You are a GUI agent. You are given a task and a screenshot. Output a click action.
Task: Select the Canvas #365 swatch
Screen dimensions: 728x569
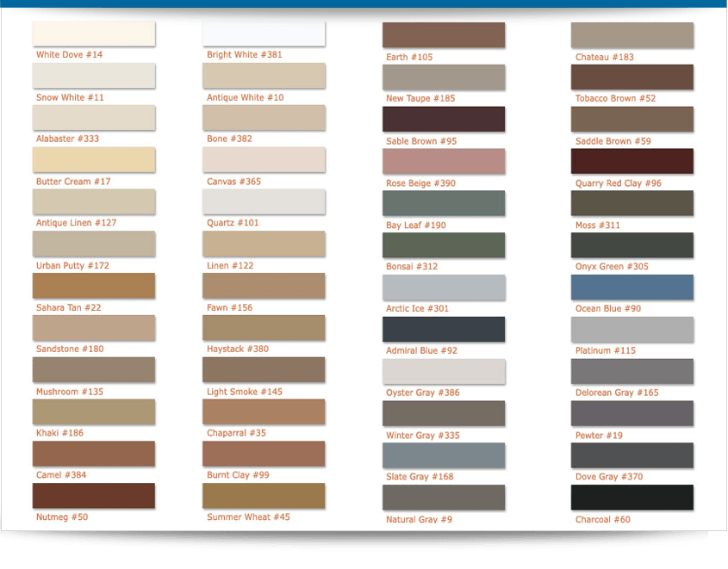point(264,159)
